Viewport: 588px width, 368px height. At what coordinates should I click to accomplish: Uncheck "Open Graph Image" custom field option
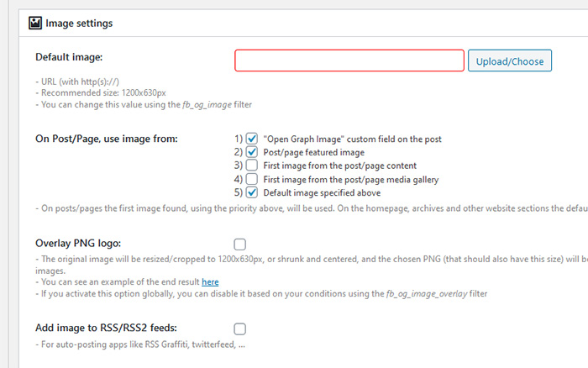tap(252, 139)
